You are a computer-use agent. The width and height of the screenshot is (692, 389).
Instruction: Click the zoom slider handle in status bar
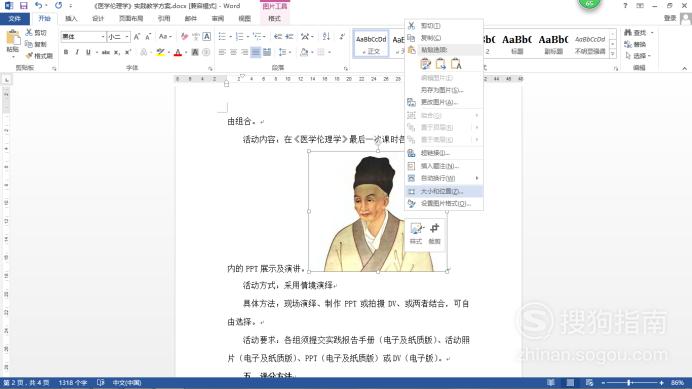click(629, 382)
